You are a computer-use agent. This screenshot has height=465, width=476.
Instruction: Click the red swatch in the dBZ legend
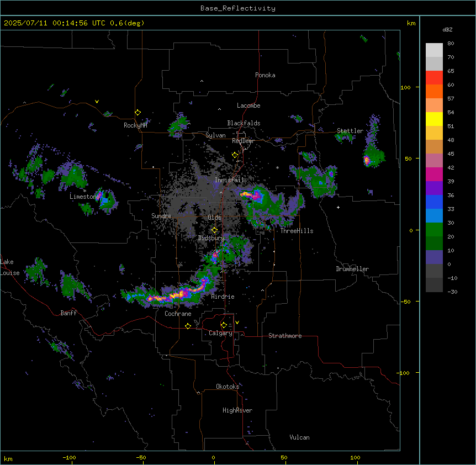pos(434,78)
